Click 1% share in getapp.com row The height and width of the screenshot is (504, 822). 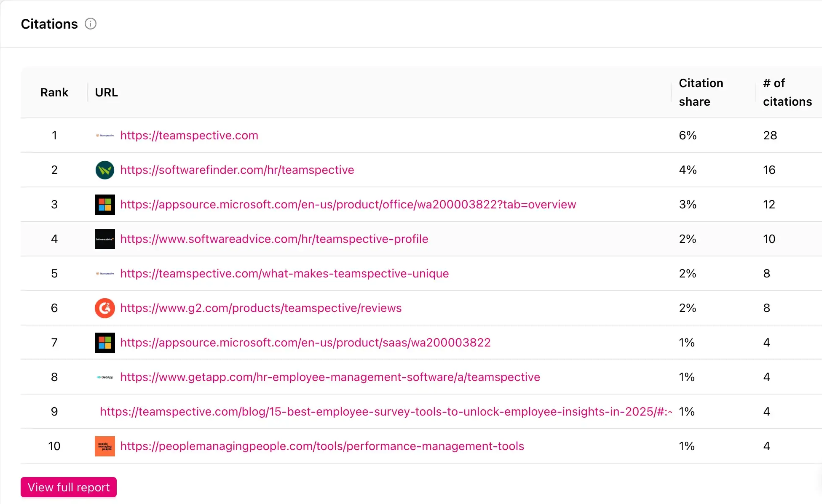click(687, 377)
